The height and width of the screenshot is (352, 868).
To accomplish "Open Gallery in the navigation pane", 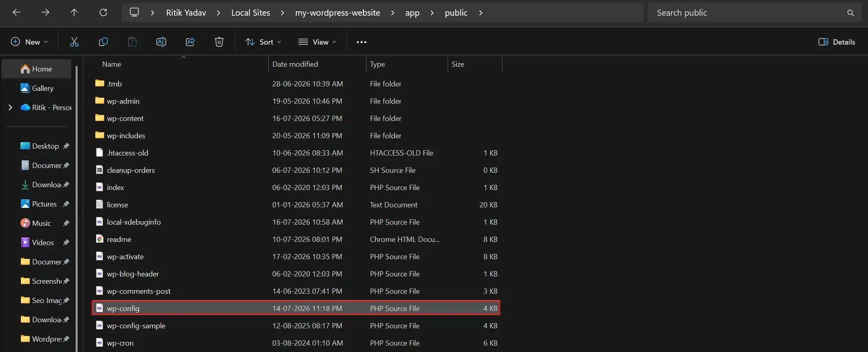I will click(x=36, y=88).
